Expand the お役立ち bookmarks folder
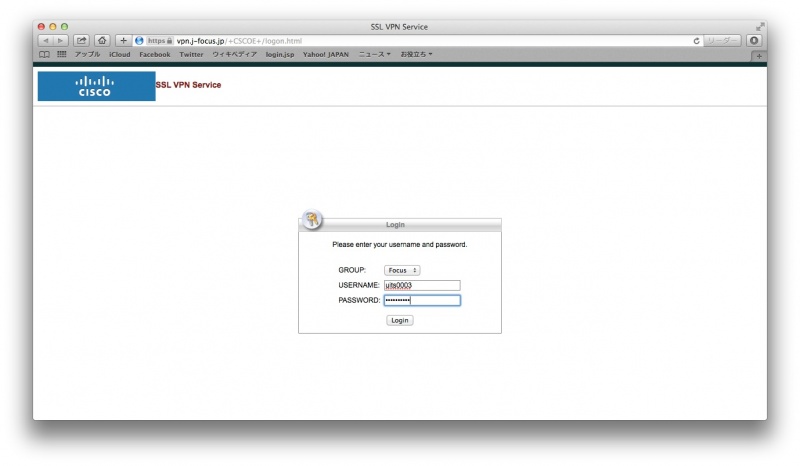 coord(416,54)
